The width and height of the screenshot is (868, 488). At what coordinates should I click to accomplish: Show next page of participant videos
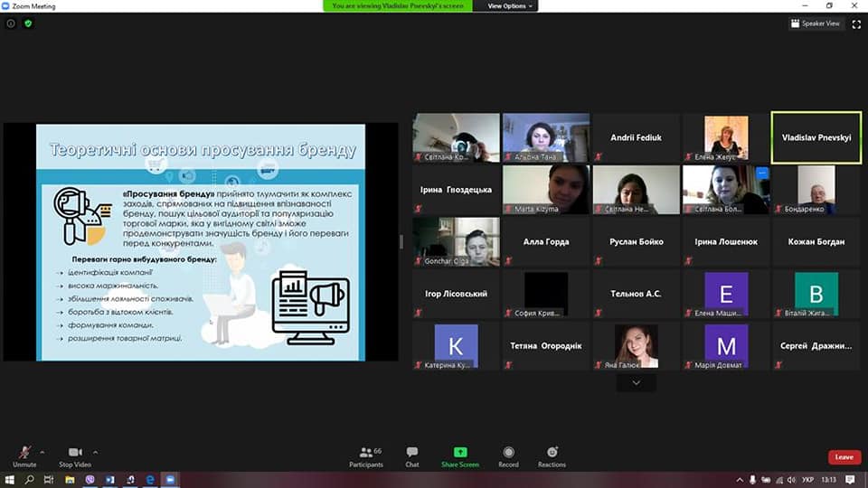coord(637,383)
